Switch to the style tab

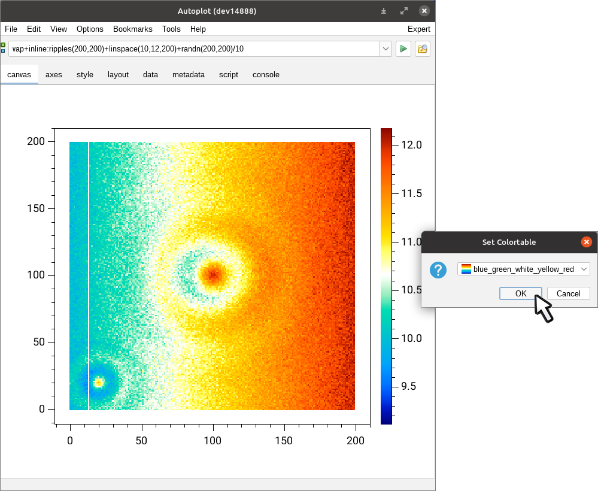pos(85,74)
